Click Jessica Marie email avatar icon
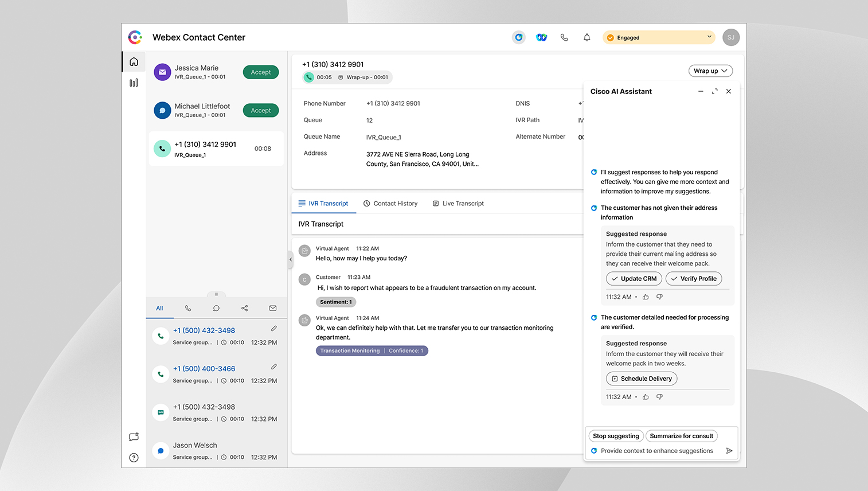The width and height of the screenshot is (868, 491). (x=162, y=72)
